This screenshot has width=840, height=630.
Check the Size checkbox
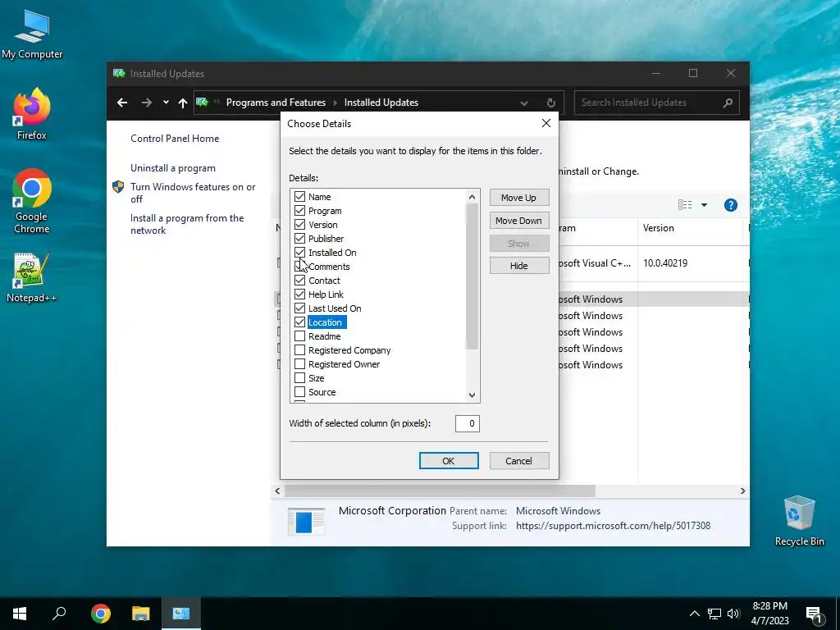point(300,377)
